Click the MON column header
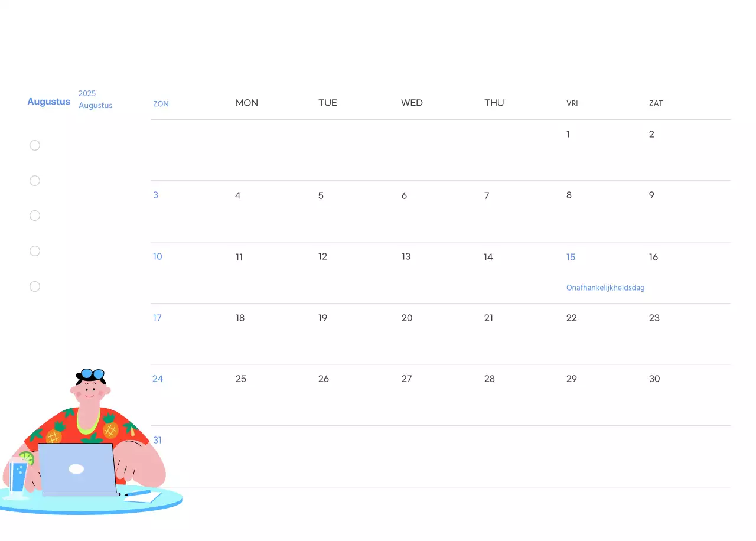The height and width of the screenshot is (541, 756). tap(246, 102)
